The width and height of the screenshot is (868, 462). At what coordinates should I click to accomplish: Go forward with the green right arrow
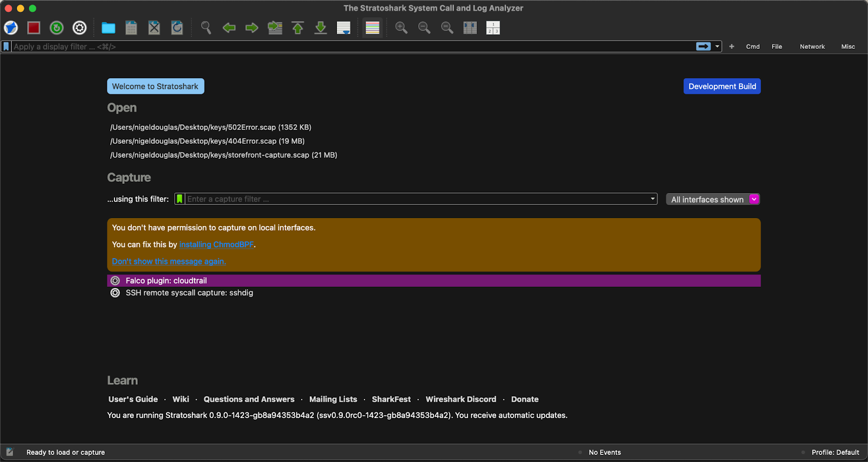(252, 28)
